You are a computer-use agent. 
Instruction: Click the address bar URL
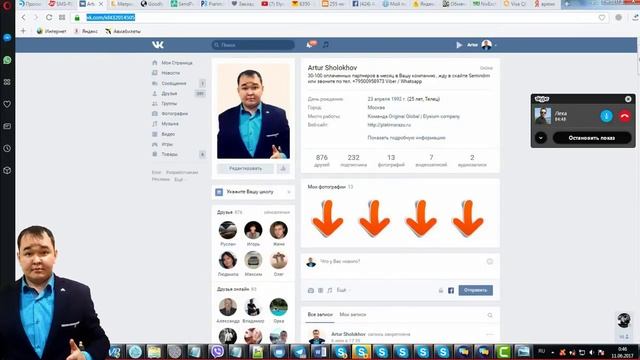point(110,18)
